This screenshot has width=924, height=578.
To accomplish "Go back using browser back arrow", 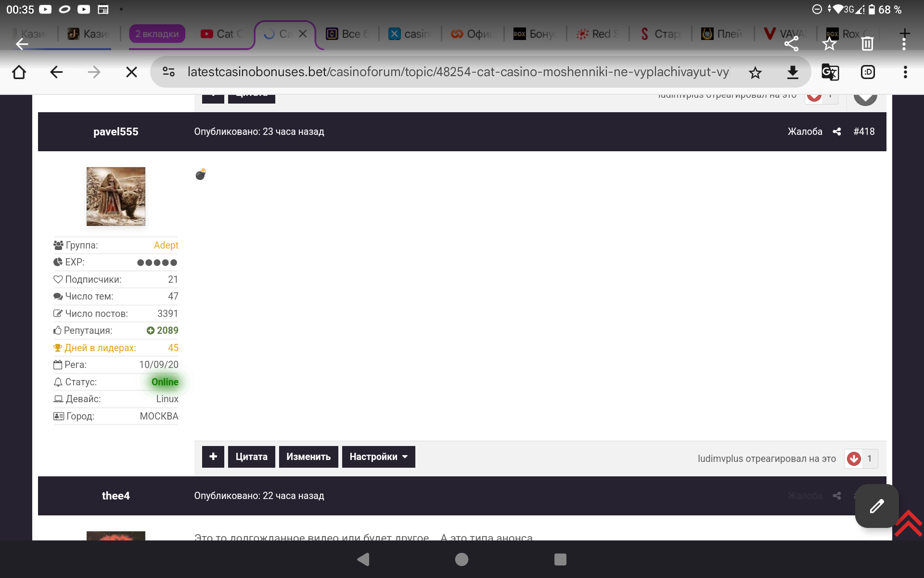I will pyautogui.click(x=56, y=72).
